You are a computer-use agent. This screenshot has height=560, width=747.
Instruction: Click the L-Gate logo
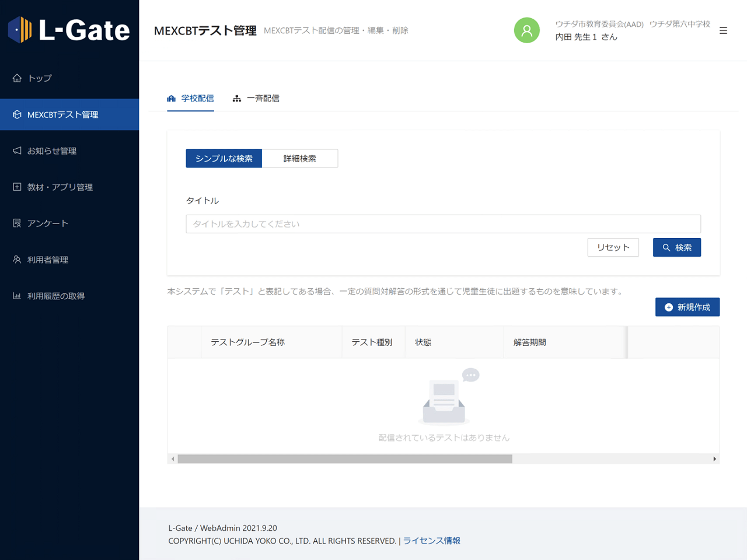click(x=69, y=30)
